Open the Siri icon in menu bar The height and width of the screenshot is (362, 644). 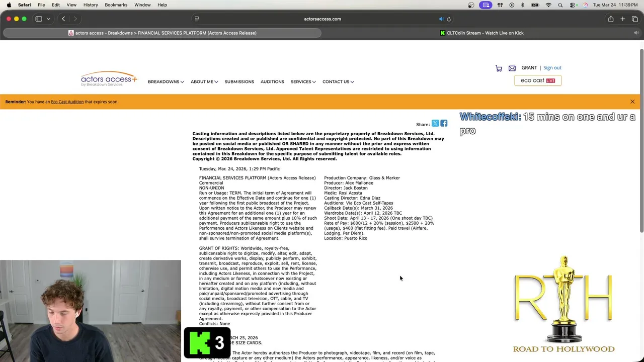(585, 5)
